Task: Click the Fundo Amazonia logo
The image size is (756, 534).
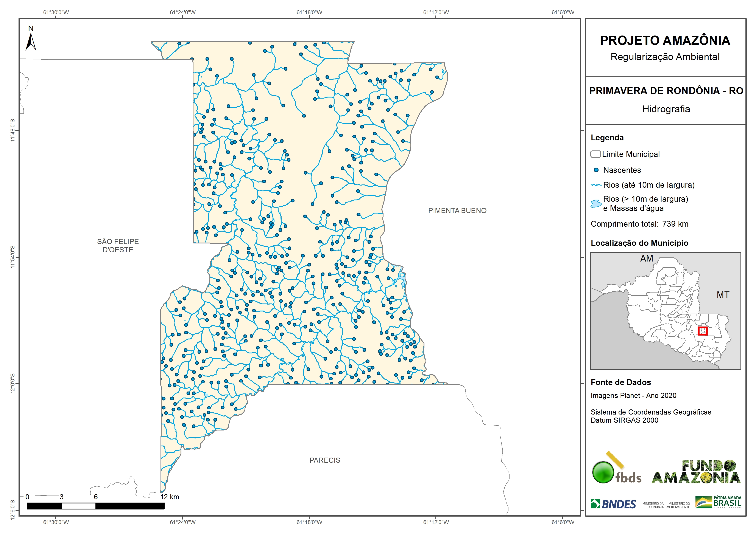Action: (x=696, y=472)
